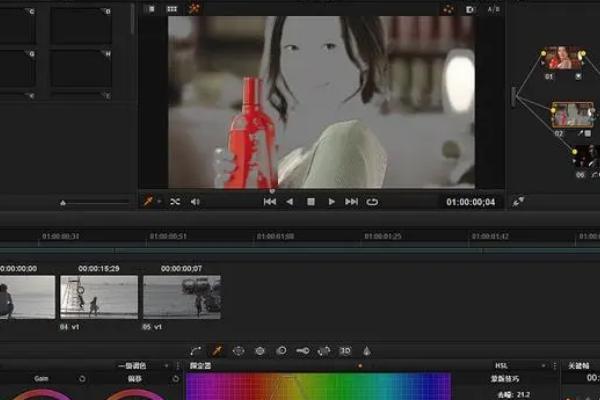Screen dimensions: 600x400
Task: Toggle loop playback
Action: click(372, 201)
